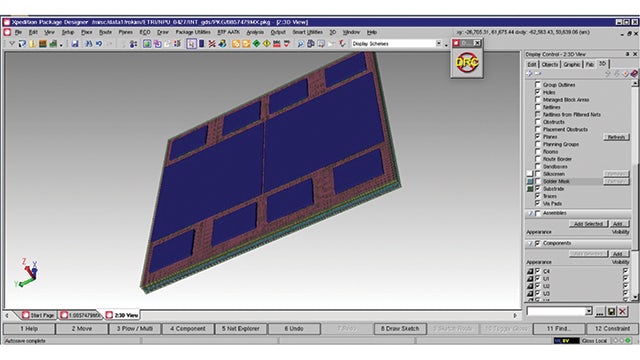Click the Substrate green color swatch
The width and height of the screenshot is (640, 360).
[530, 189]
